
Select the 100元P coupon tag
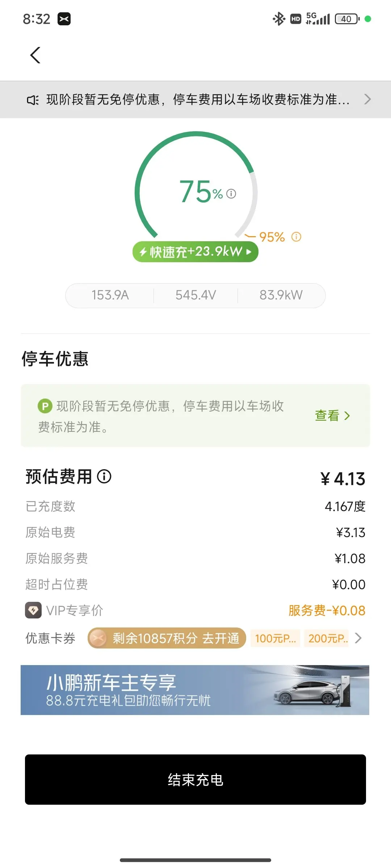pos(275,638)
